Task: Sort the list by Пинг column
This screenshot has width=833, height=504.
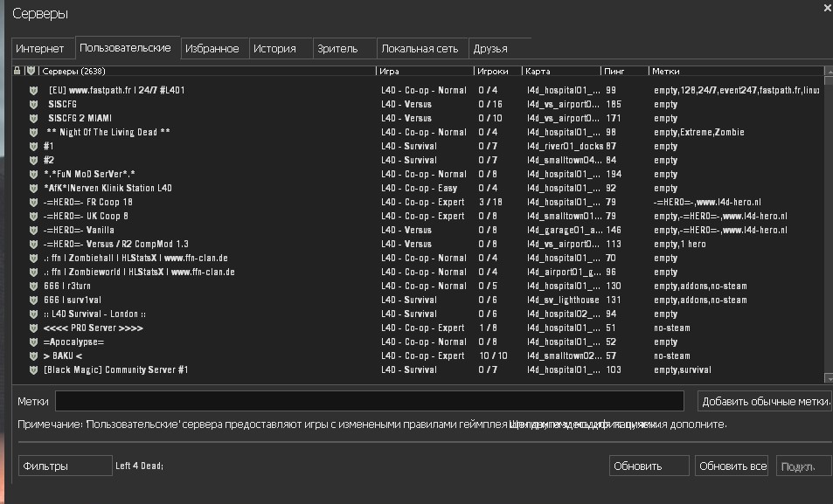Action: (x=624, y=71)
